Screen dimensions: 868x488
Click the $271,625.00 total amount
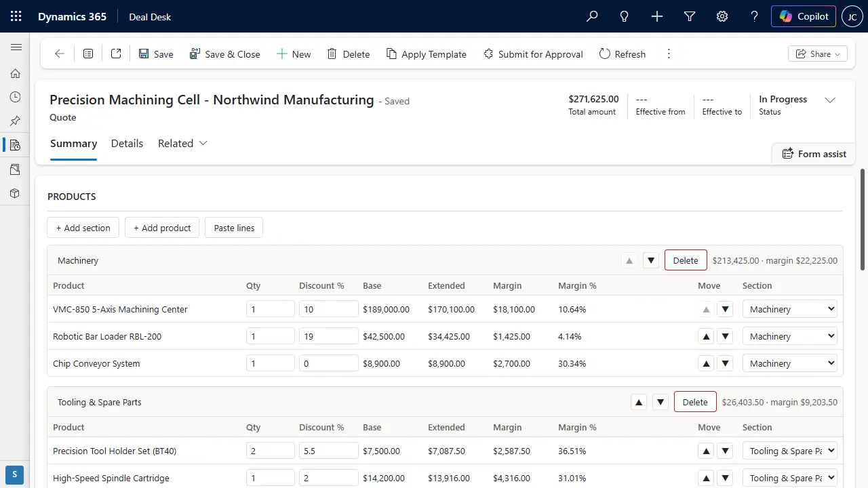[593, 99]
